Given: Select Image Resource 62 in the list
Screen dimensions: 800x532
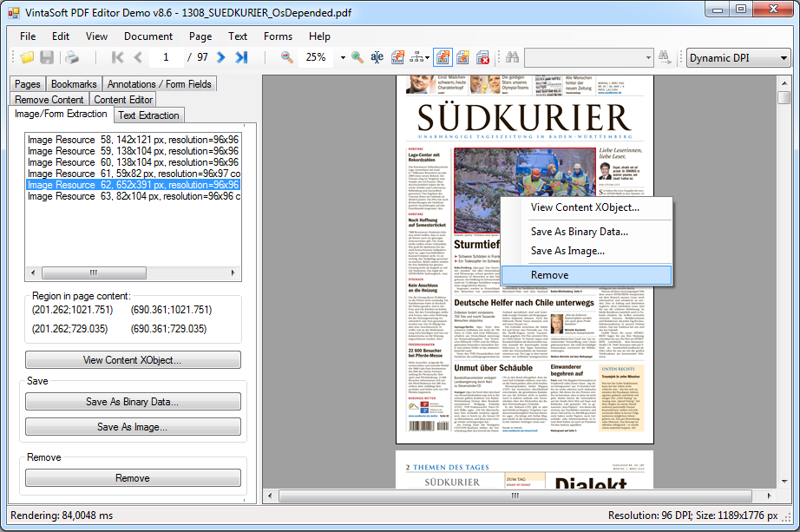Looking at the screenshot, I should coord(133,184).
